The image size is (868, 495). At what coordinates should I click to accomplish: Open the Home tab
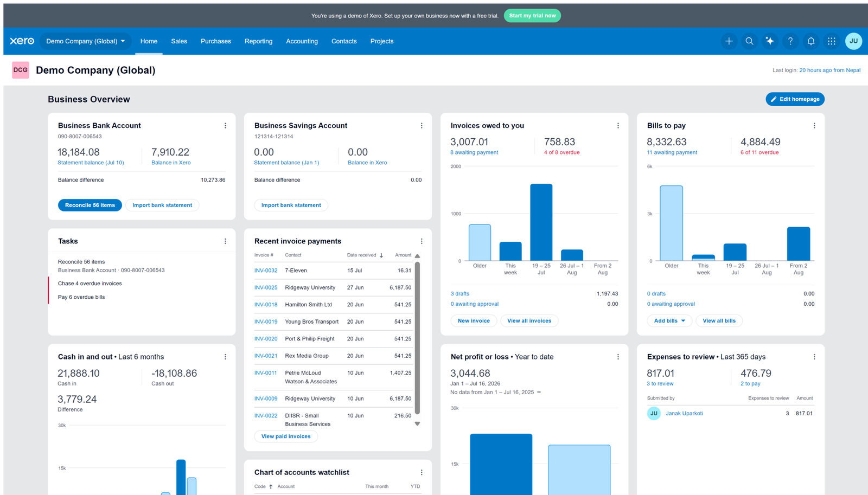tap(149, 41)
